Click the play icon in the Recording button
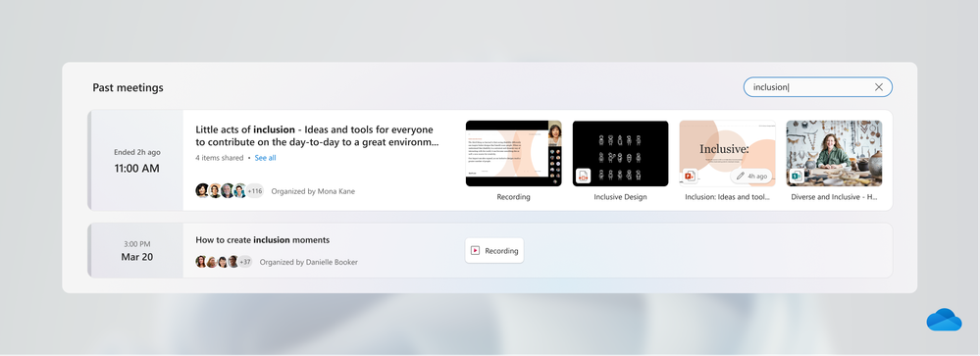The width and height of the screenshot is (980, 356). tap(475, 250)
